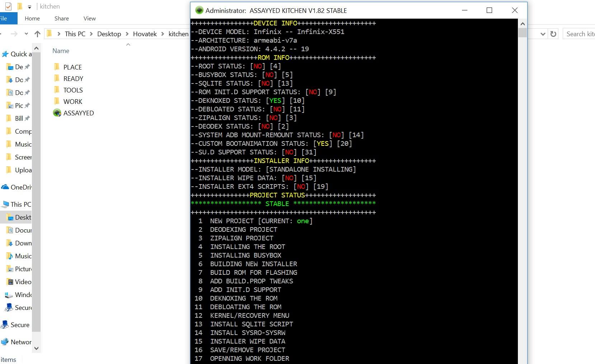The width and height of the screenshot is (595, 364).
Task: Click the up-arrow to go to parent folder
Action: [37, 34]
